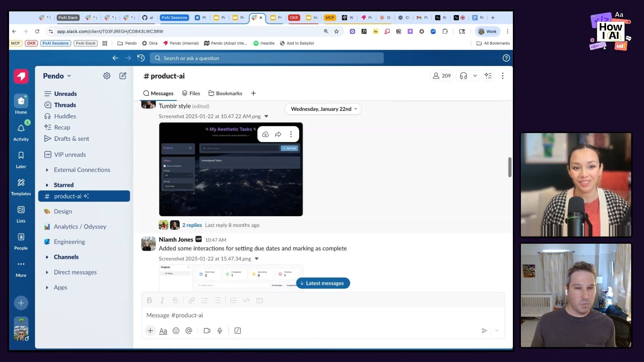
Task: Insert a link in composer
Action: 192,300
